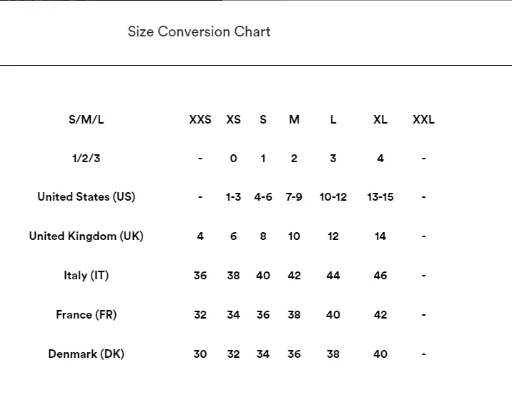Image resolution: width=512 pixels, height=420 pixels.
Task: Select the United Kingdom (UK) row label
Action: pyautogui.click(x=87, y=236)
